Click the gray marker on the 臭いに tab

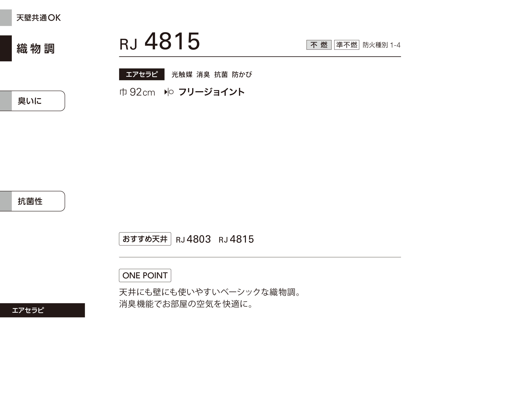[6, 101]
